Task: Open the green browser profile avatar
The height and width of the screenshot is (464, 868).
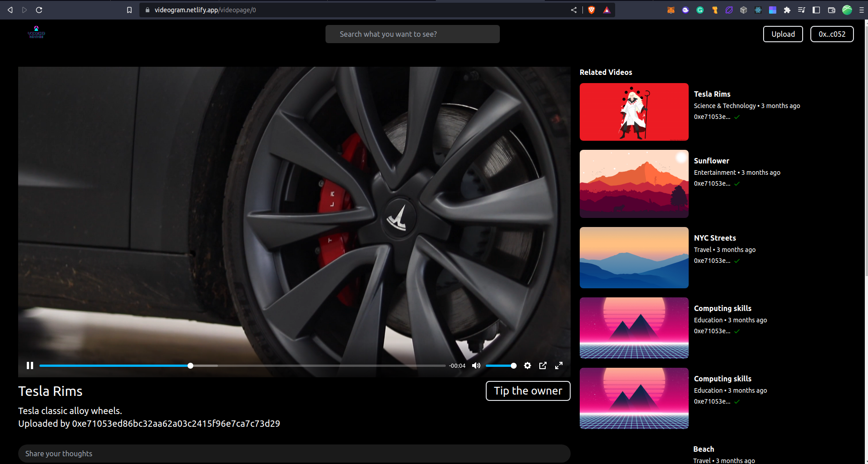Action: coord(847,10)
